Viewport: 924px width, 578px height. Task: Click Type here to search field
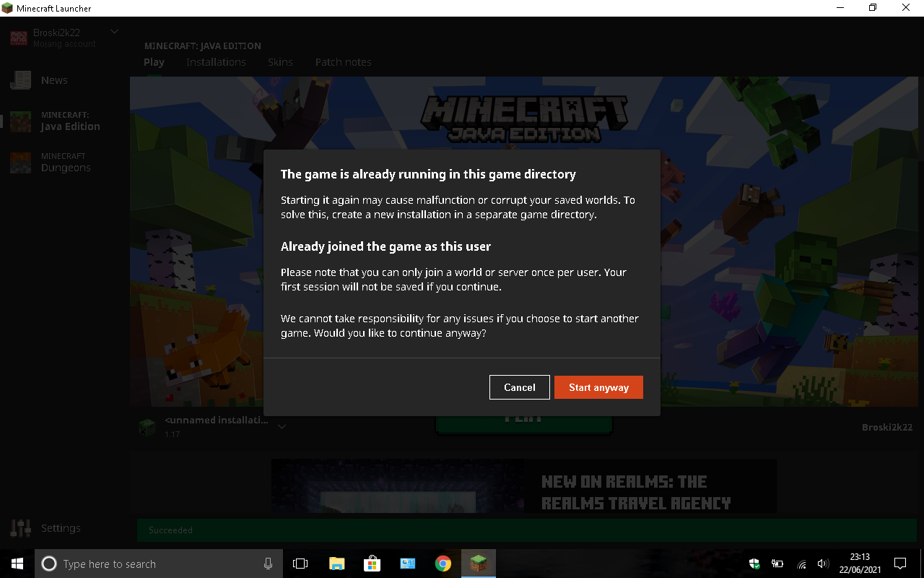click(157, 564)
